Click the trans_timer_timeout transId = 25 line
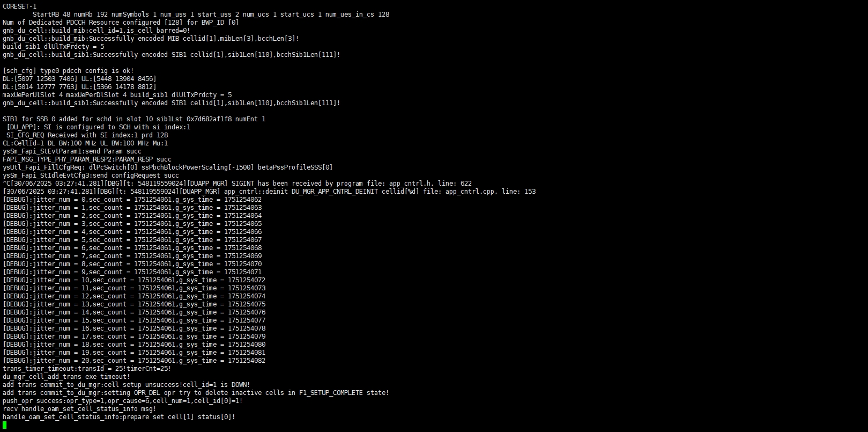Image resolution: width=868 pixels, height=432 pixels. tap(87, 369)
